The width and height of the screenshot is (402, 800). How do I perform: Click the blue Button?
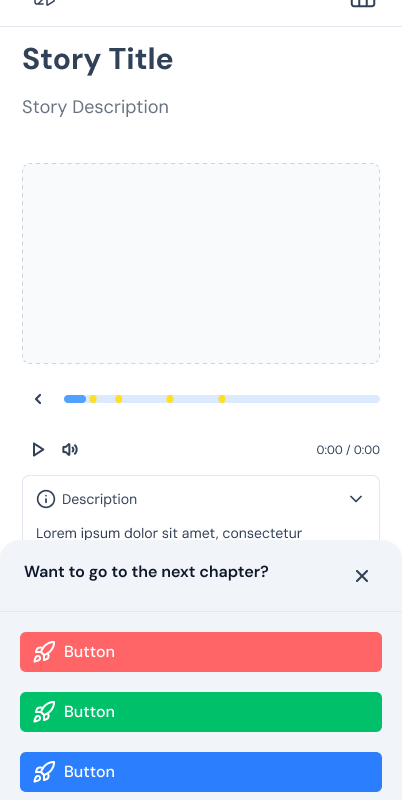pos(201,772)
